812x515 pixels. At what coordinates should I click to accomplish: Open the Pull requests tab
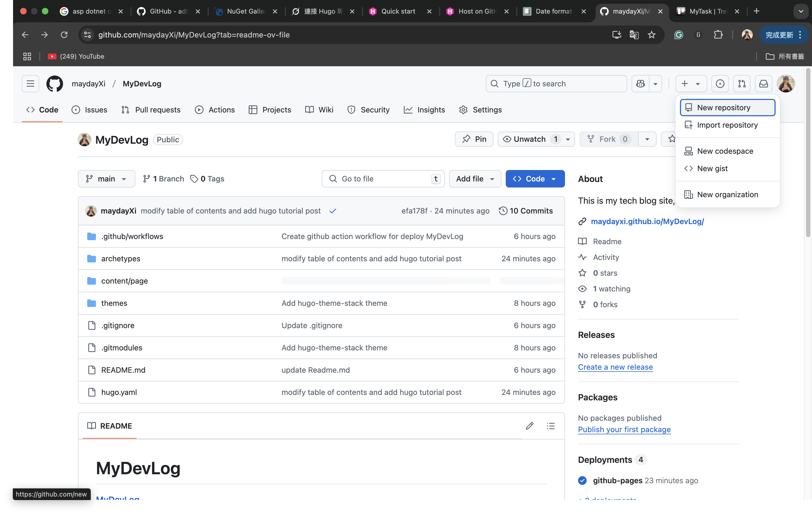click(151, 109)
